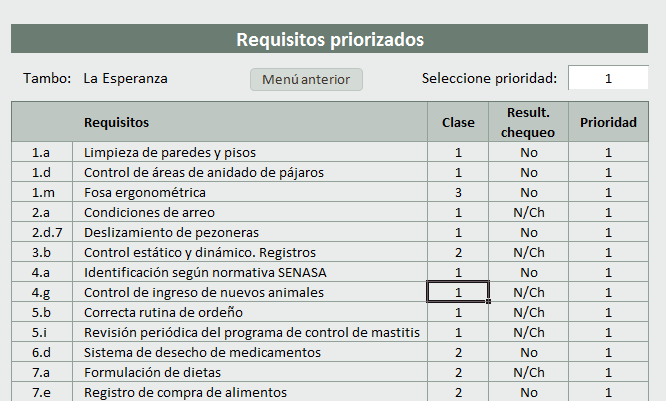Click the code cell 3.b
Image resolution: width=666 pixels, height=401 pixels.
(41, 252)
